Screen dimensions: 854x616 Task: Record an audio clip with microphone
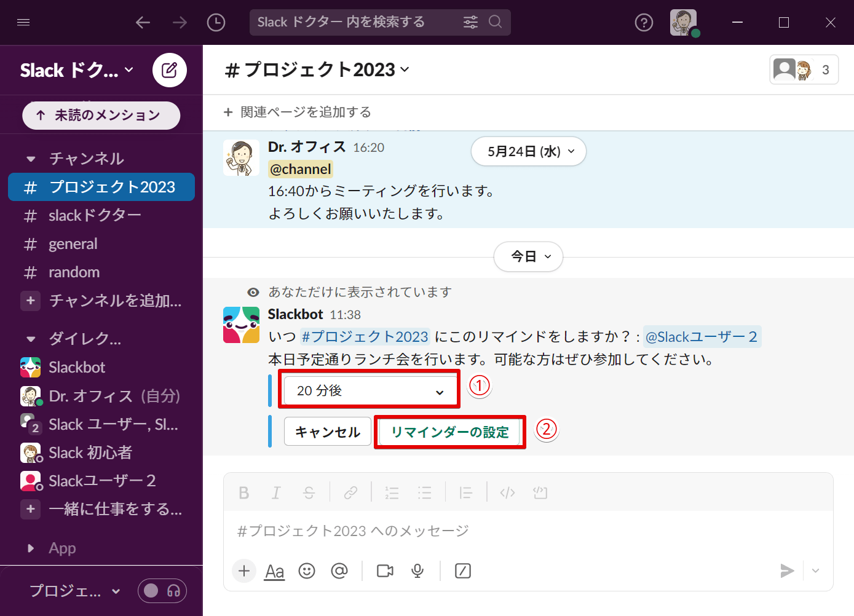(x=417, y=571)
